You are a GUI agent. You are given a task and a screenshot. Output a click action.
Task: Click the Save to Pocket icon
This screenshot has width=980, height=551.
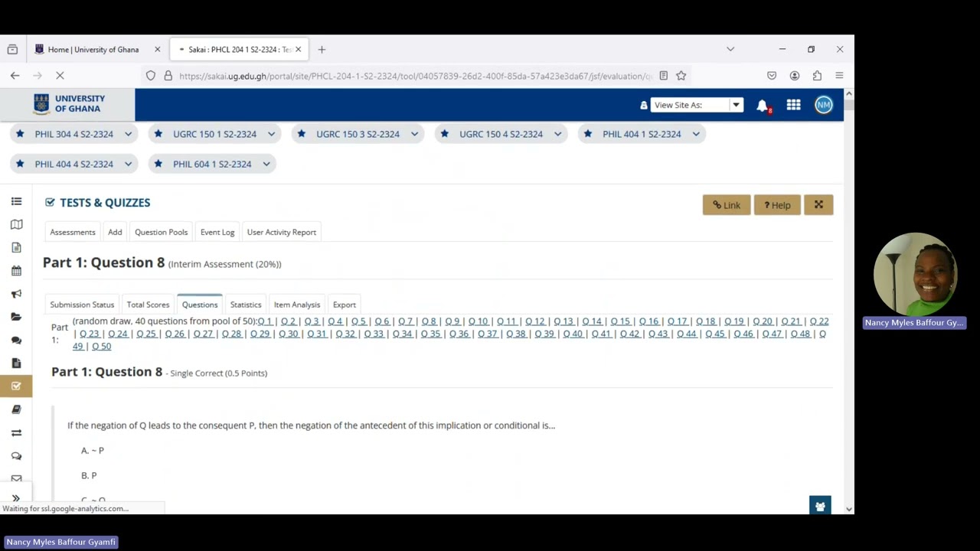[x=772, y=76]
